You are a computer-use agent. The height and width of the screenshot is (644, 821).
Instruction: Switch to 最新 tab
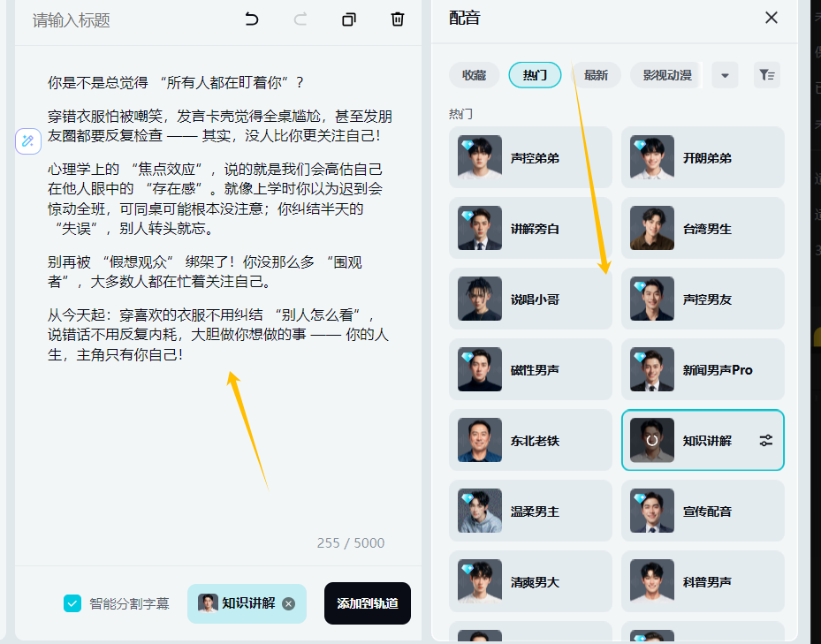(x=596, y=75)
